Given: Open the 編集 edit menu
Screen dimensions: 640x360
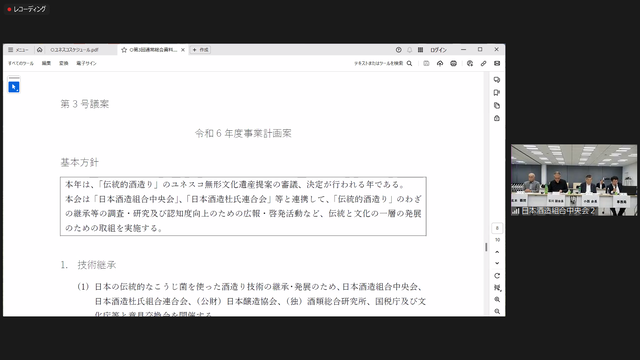Looking at the screenshot, I should (x=47, y=63).
